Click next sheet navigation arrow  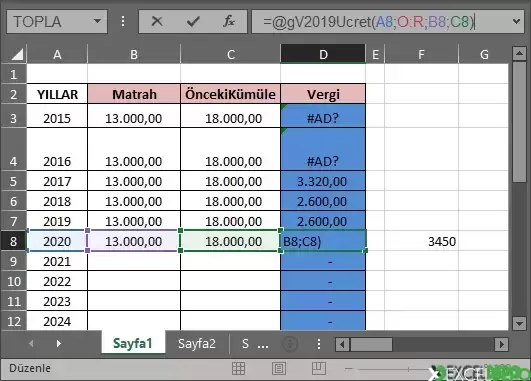[59, 344]
